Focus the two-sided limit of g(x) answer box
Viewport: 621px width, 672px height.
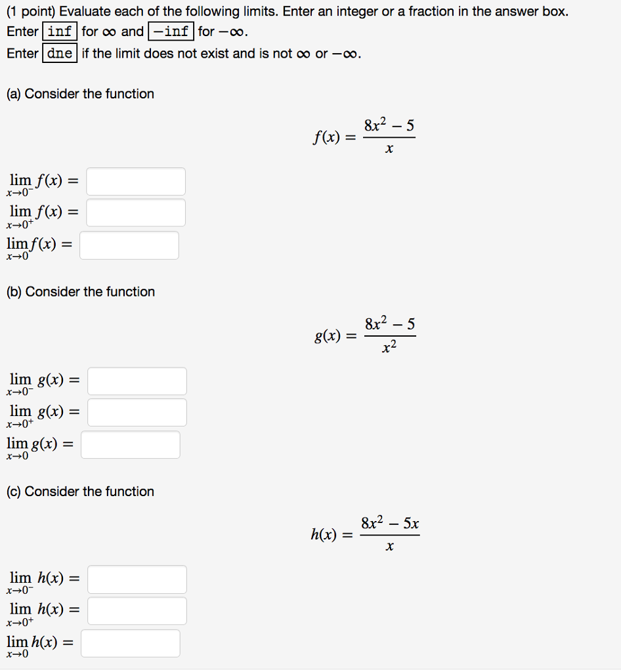click(130, 445)
